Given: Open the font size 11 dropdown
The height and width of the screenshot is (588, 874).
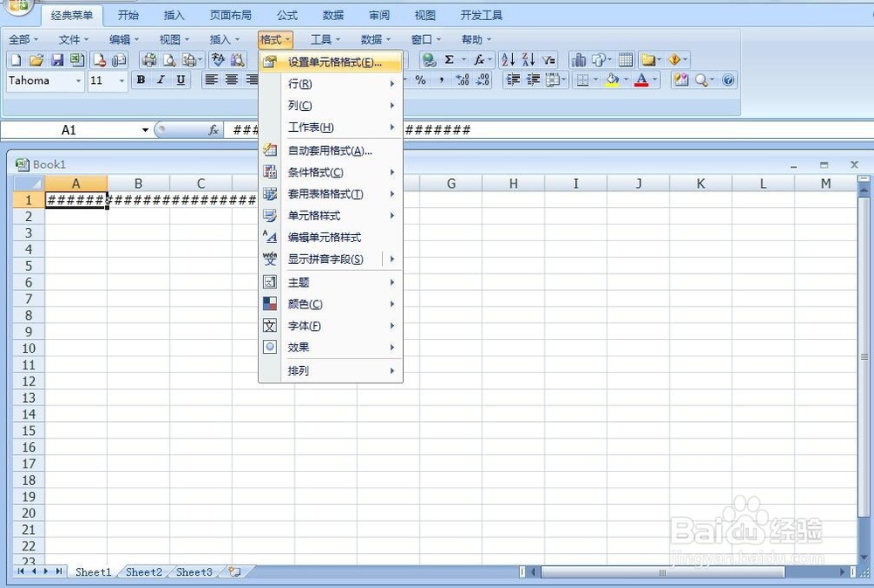Looking at the screenshot, I should pos(121,80).
